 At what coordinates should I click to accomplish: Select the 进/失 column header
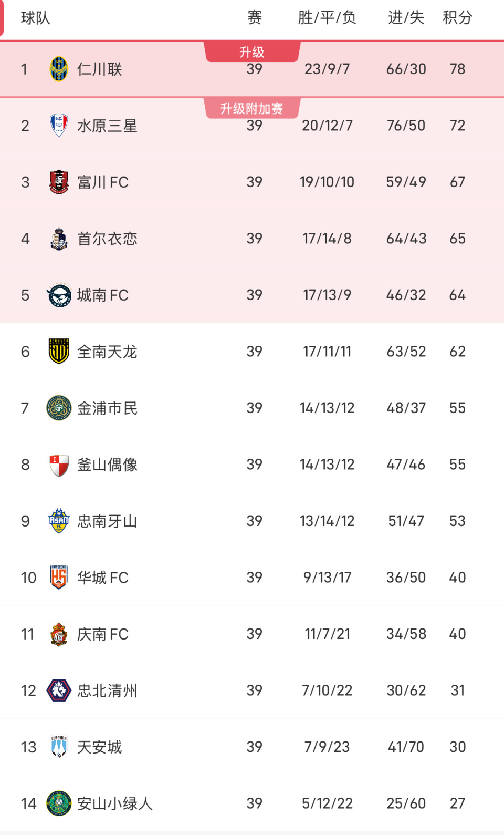(406, 18)
